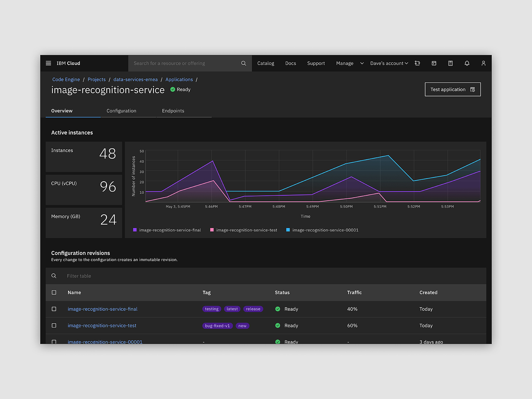
Task: Click the search magnifier icon in header
Action: [244, 63]
